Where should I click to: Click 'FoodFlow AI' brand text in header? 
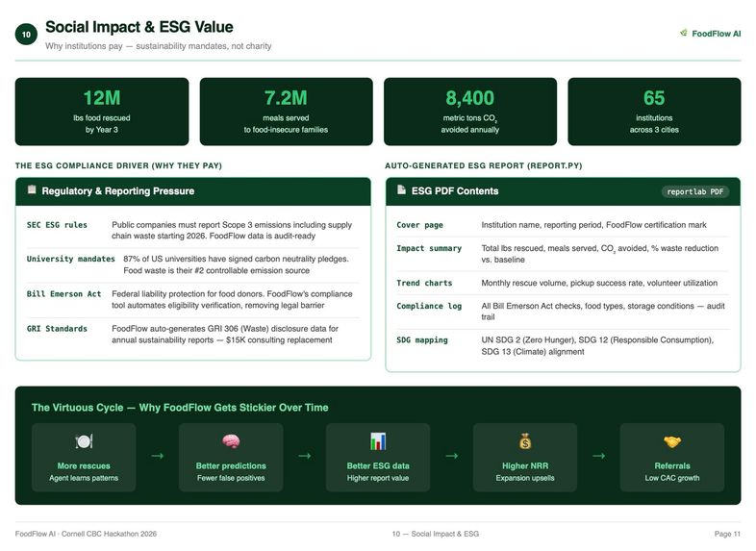716,34
